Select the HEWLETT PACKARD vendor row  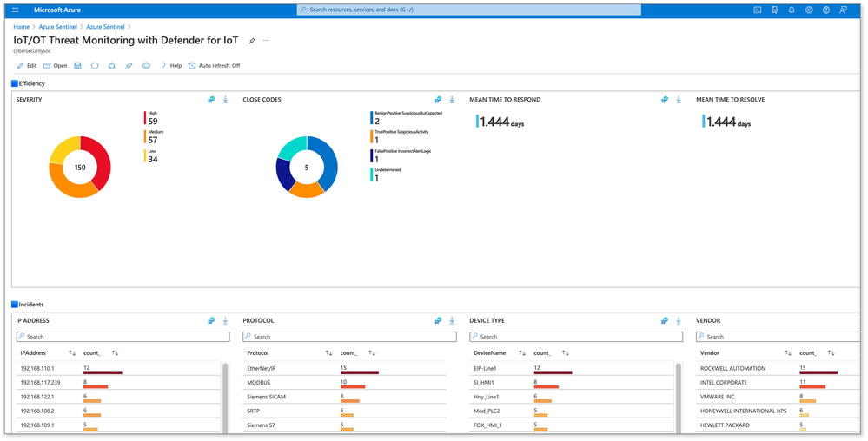pos(779,425)
